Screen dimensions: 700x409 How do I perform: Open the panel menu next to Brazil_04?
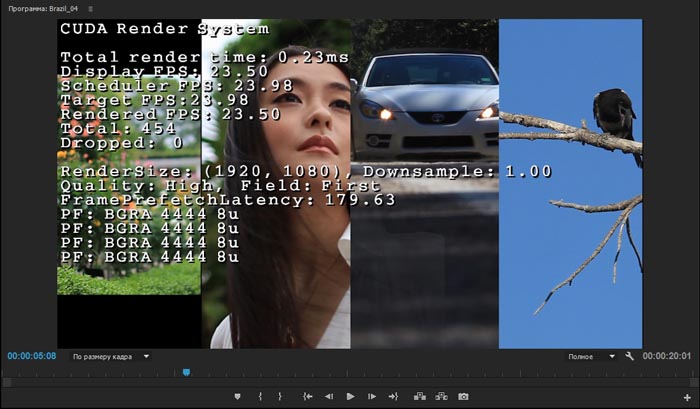91,8
